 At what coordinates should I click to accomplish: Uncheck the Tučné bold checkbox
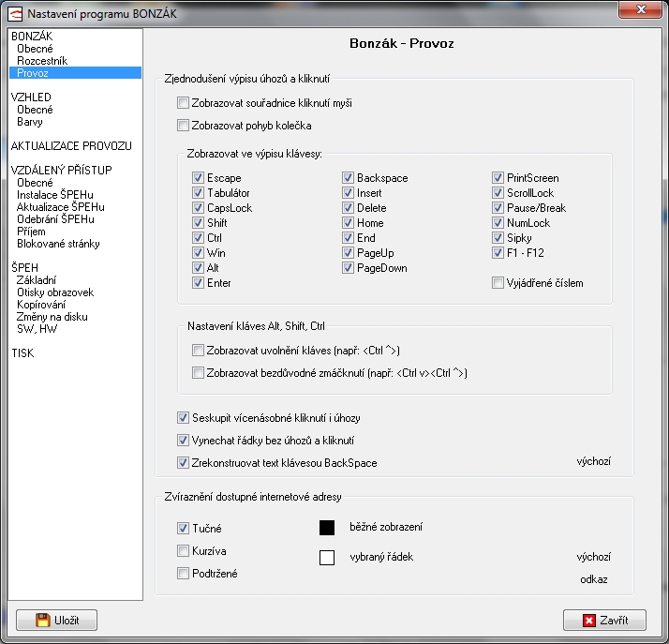coord(183,529)
